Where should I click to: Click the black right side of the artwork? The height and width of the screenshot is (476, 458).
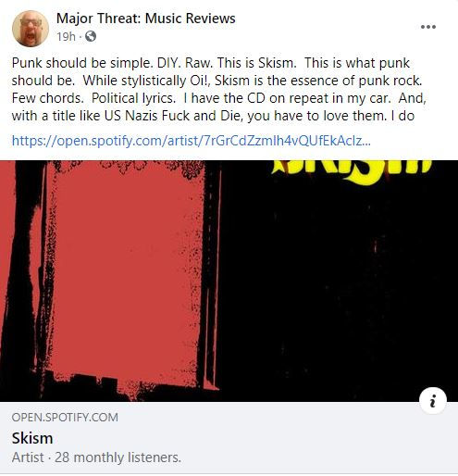coord(340,294)
